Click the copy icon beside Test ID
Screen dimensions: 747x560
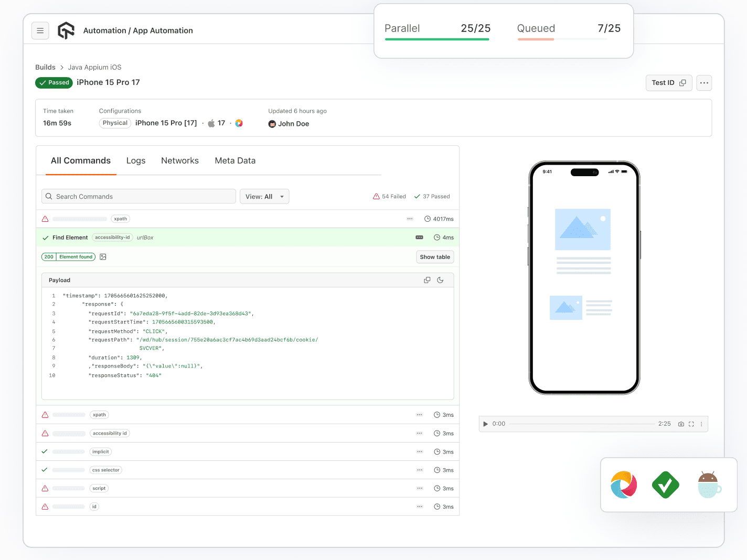click(683, 82)
